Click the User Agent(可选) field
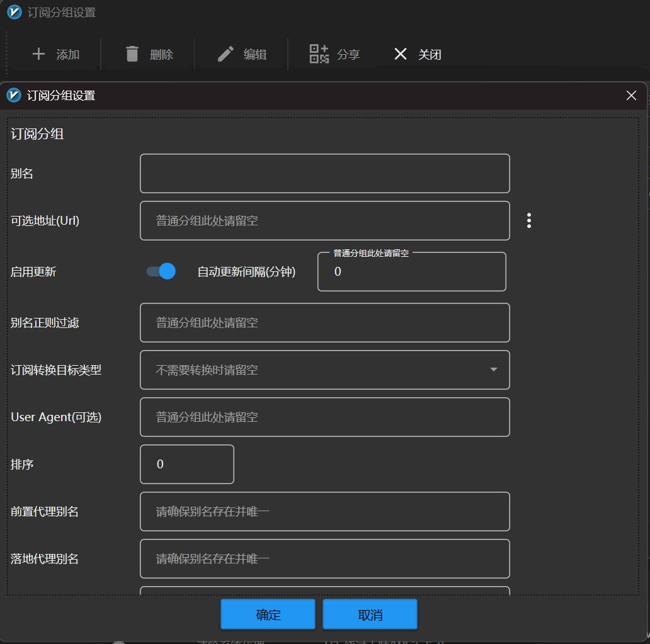Image resolution: width=650 pixels, height=644 pixels. point(324,417)
